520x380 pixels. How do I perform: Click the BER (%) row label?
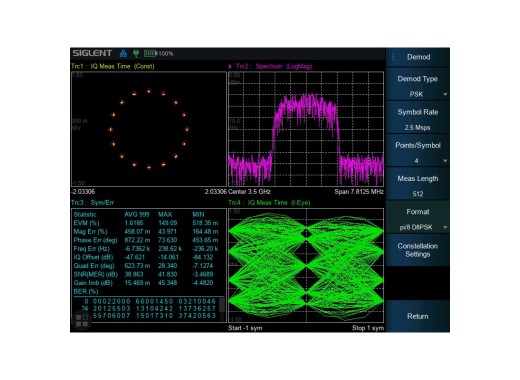point(86,291)
